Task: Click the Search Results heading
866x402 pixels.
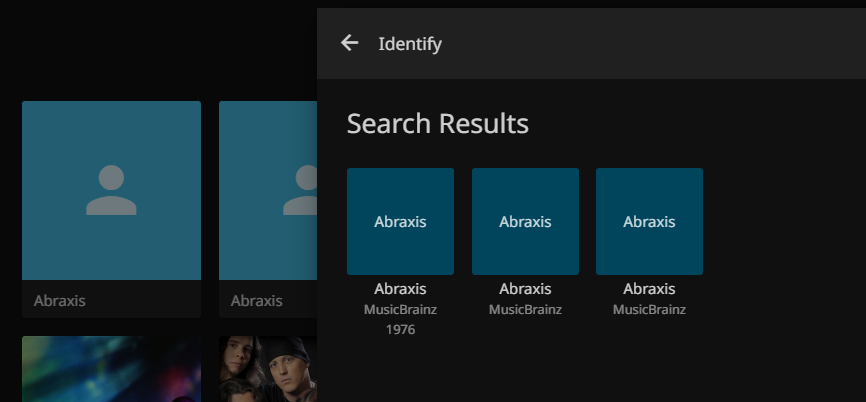Action: pos(437,124)
